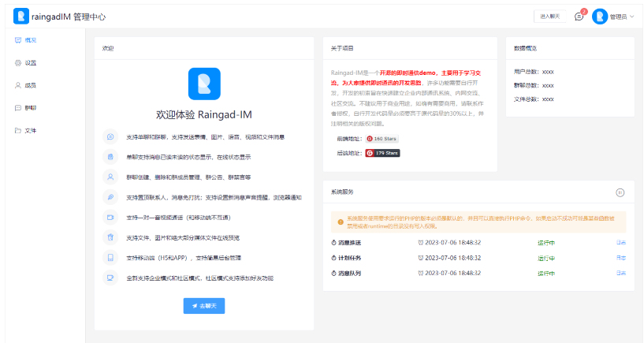Click the pause icon in 系统服务 panel
Image resolution: width=644 pixels, height=343 pixels.
[x=620, y=192]
